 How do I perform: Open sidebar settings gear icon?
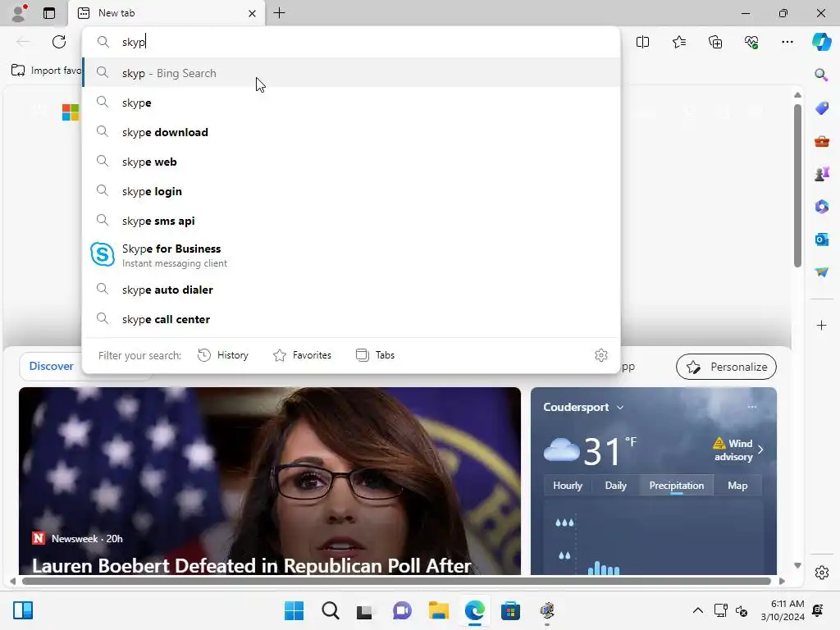[x=821, y=573]
